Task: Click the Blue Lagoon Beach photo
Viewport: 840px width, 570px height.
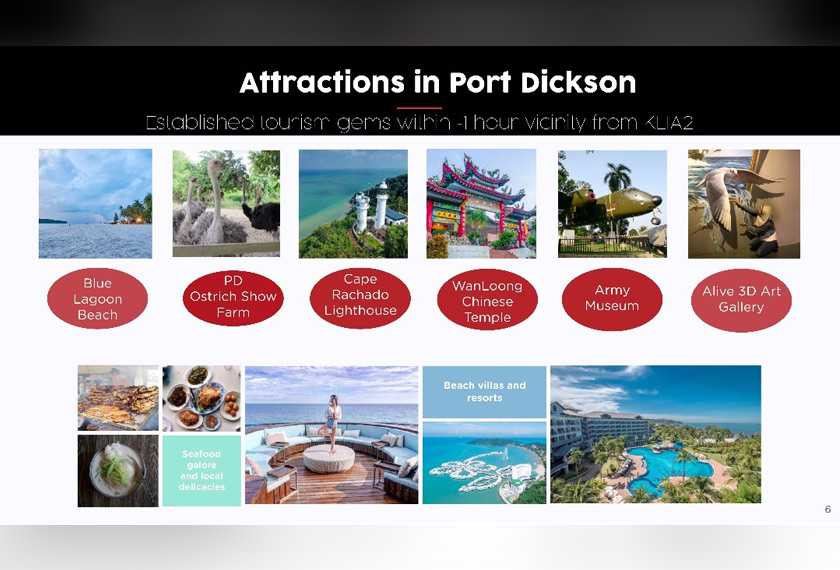Action: (x=95, y=204)
